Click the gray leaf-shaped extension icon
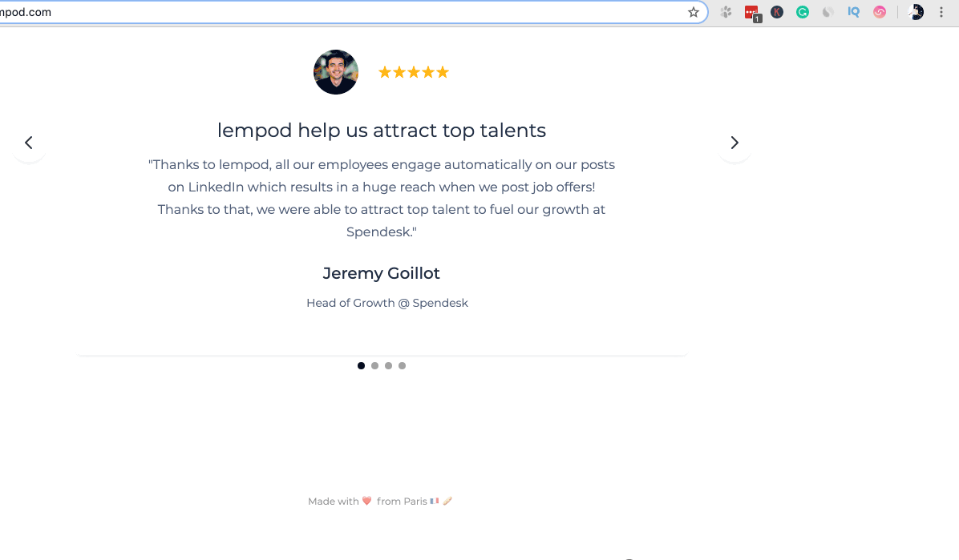The height and width of the screenshot is (560, 959). (x=828, y=12)
